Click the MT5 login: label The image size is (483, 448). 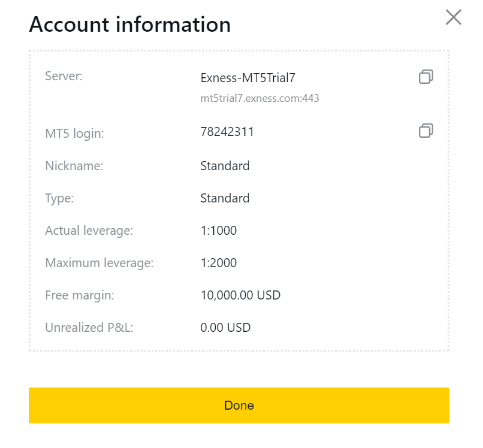[x=74, y=134]
